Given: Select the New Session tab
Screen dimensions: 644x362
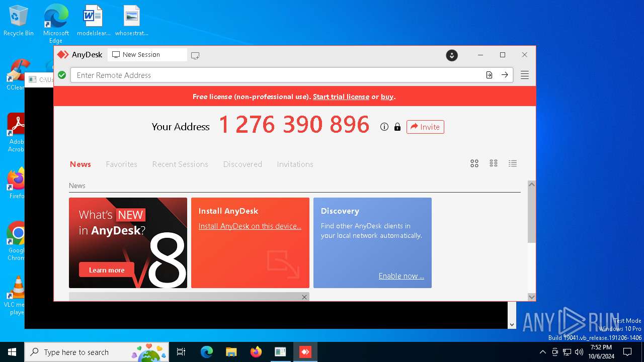Looking at the screenshot, I should point(147,55).
